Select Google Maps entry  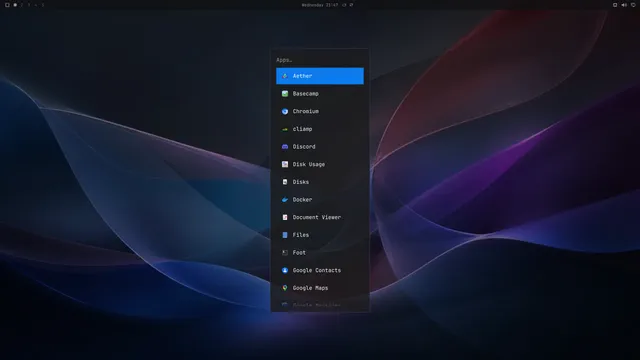320,288
